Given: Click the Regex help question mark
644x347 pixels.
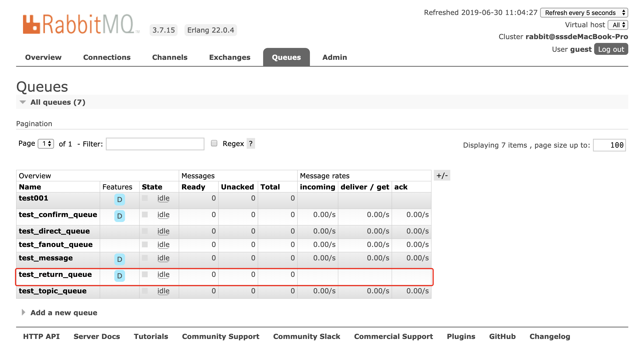Looking at the screenshot, I should tap(250, 144).
